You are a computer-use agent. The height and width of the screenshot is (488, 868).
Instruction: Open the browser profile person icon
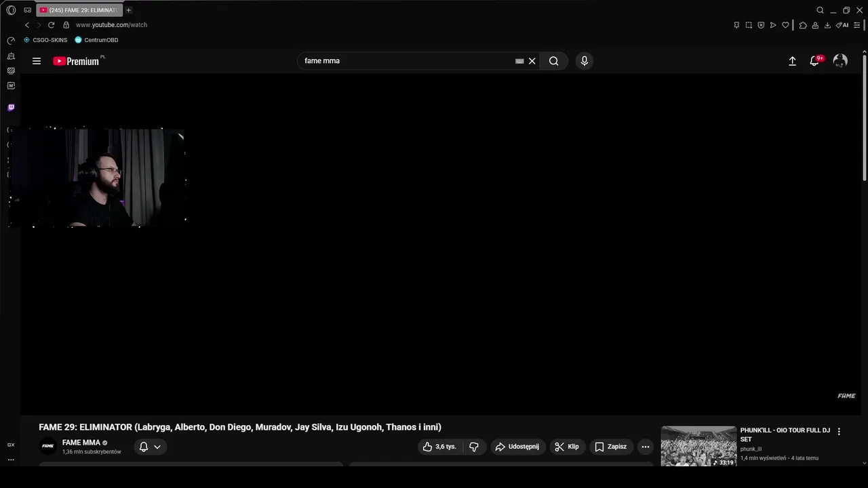pos(815,25)
